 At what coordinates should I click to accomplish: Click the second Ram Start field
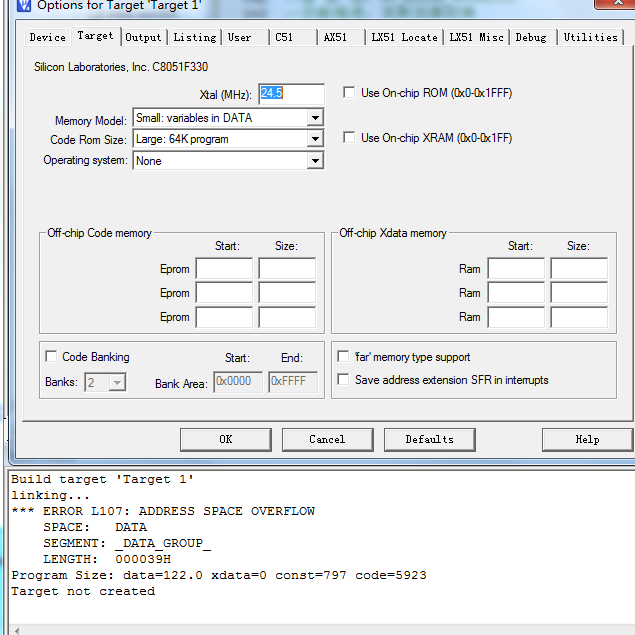click(x=516, y=292)
